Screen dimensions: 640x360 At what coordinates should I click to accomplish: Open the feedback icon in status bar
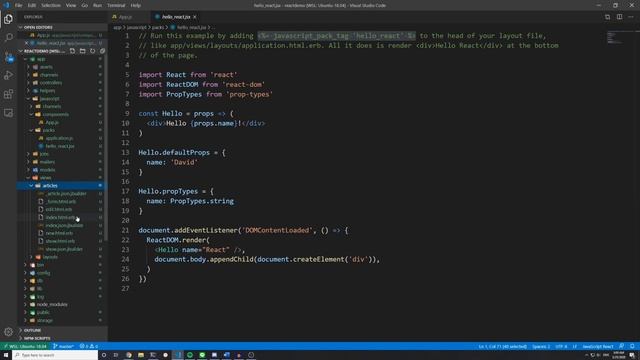[x=621, y=346]
